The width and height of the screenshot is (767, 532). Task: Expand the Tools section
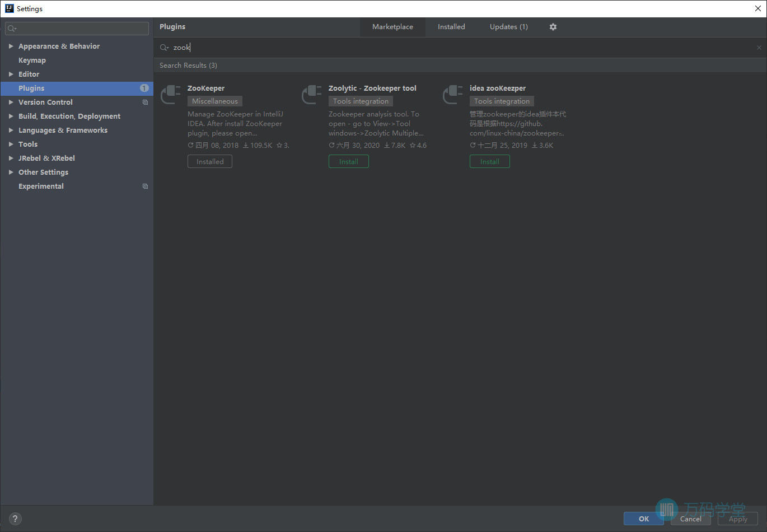pyautogui.click(x=11, y=144)
